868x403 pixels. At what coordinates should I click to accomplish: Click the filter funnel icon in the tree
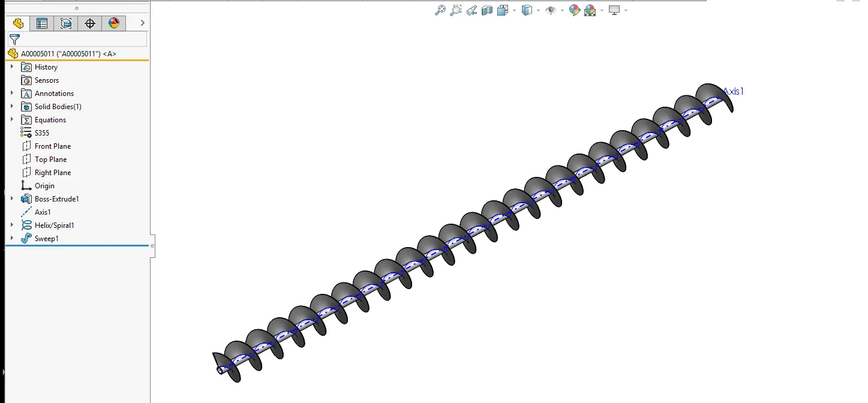[x=14, y=40]
